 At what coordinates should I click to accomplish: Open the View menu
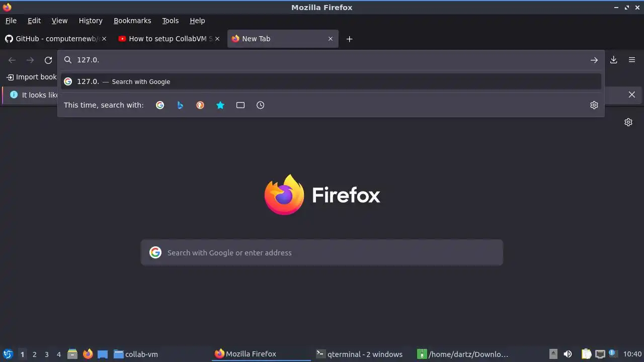(x=59, y=21)
